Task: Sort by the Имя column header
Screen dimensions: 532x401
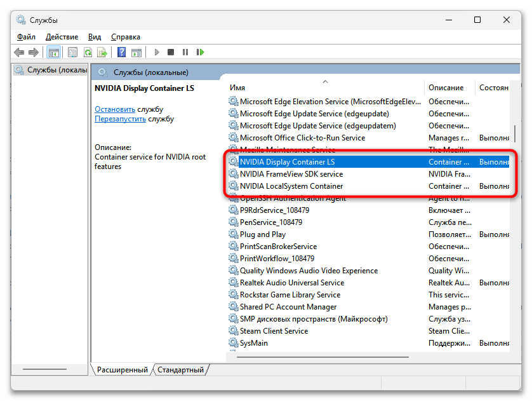Action: click(325, 88)
